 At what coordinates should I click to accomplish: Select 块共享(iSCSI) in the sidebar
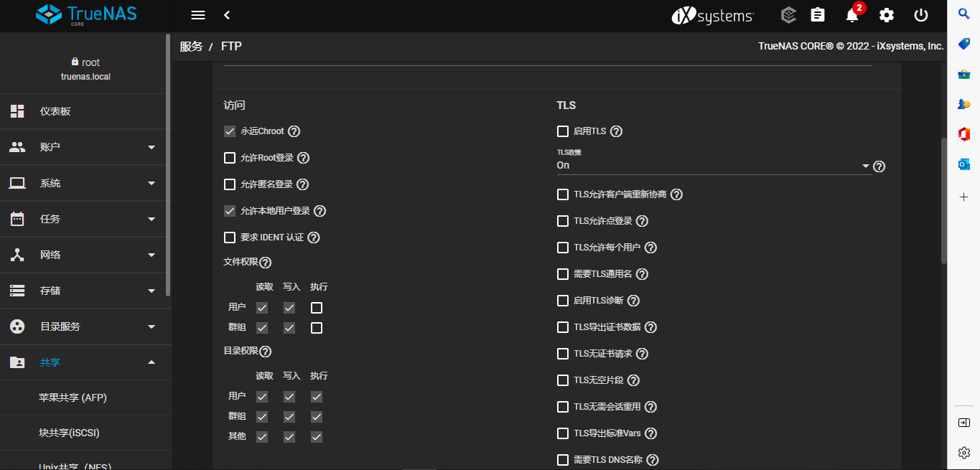69,433
